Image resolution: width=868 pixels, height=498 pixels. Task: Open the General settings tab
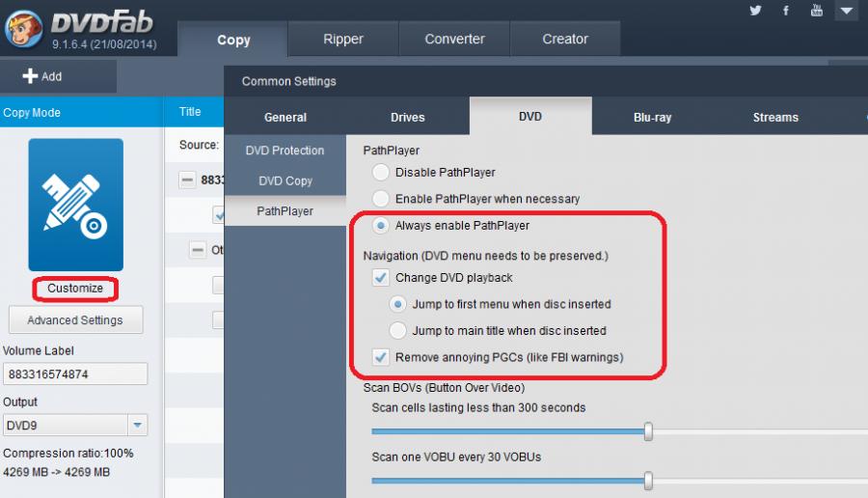pyautogui.click(x=285, y=117)
